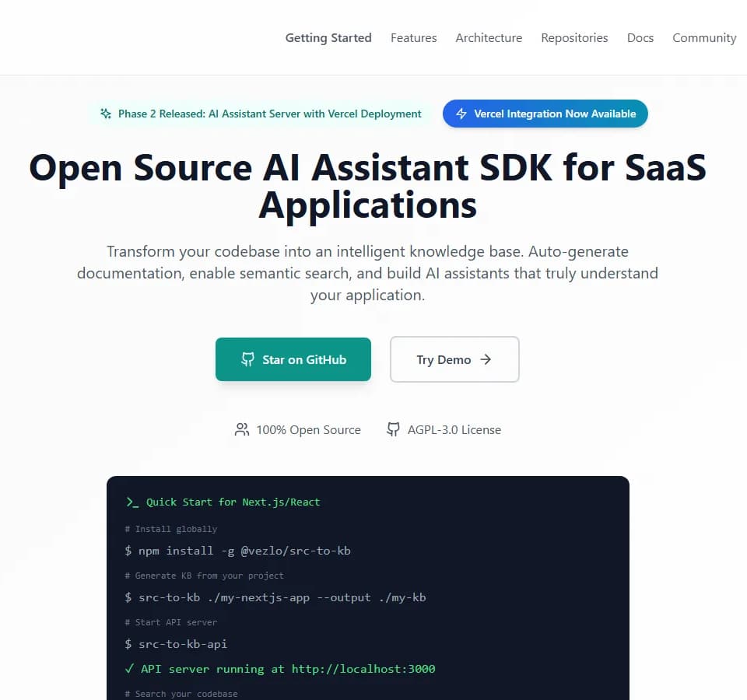Click the "AGPL-3.0 License" label
The width and height of the screenshot is (747, 700).
[x=454, y=430]
